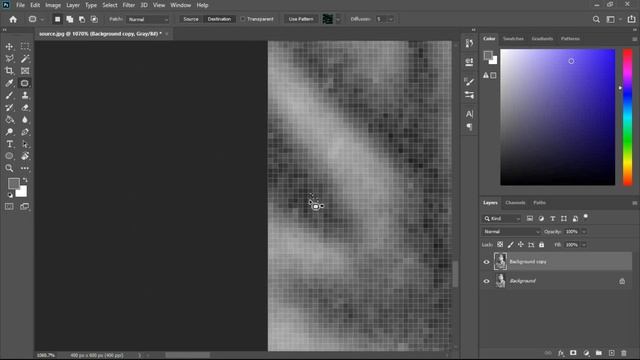
Task: Pick a color in the color field
Action: pyautogui.click(x=558, y=117)
